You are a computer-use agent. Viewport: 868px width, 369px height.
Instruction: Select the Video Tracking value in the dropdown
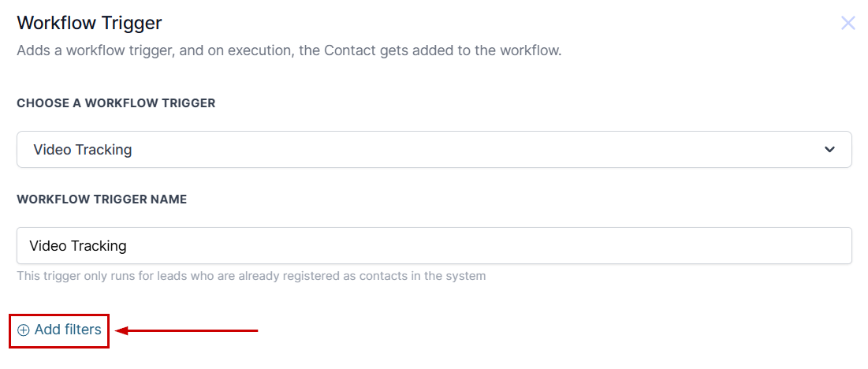(x=83, y=150)
